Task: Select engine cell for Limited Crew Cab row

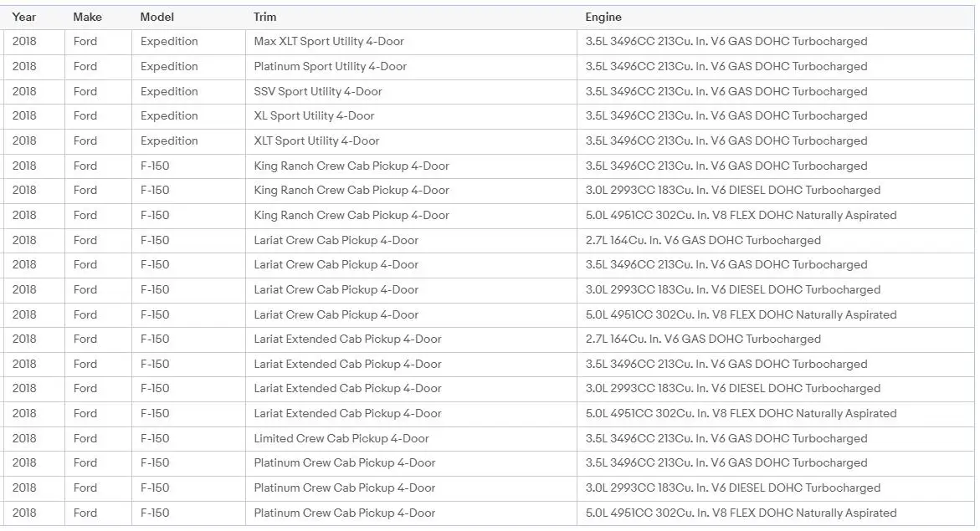Action: [x=726, y=438]
